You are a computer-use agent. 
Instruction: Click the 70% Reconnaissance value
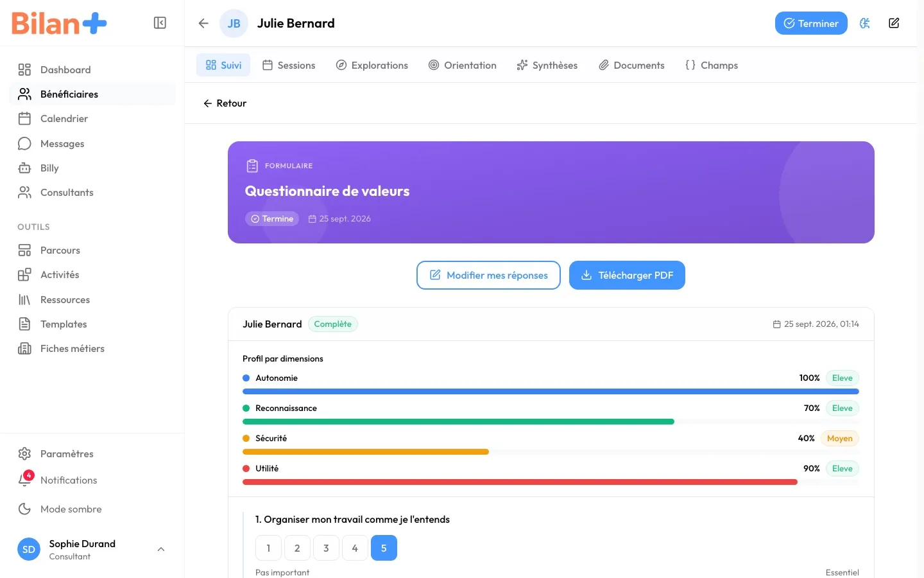(x=812, y=408)
